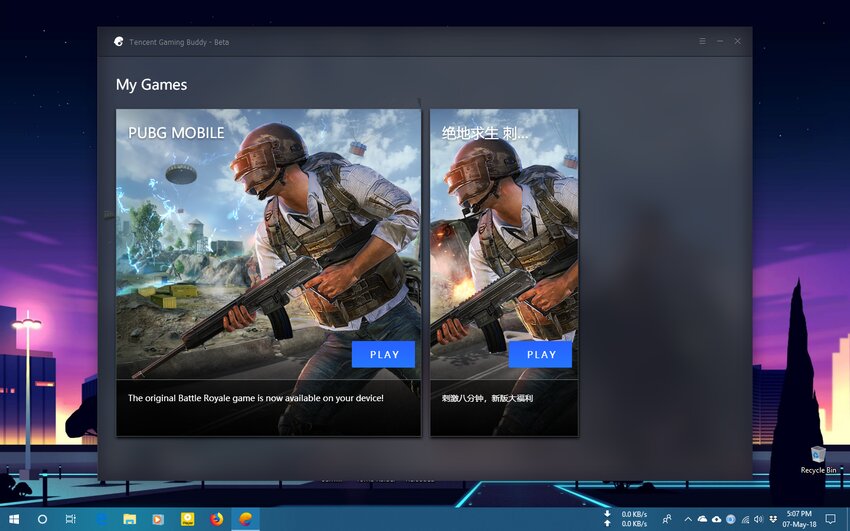Click the My Games heading
Screen dimensions: 850x531
151,85
